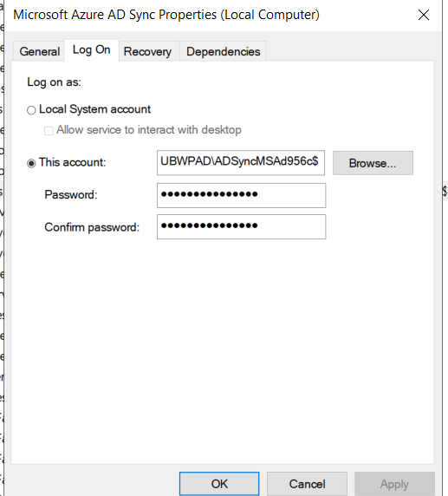448x496 pixels.
Task: Close the properties dialog with X
Action: pos(424,15)
